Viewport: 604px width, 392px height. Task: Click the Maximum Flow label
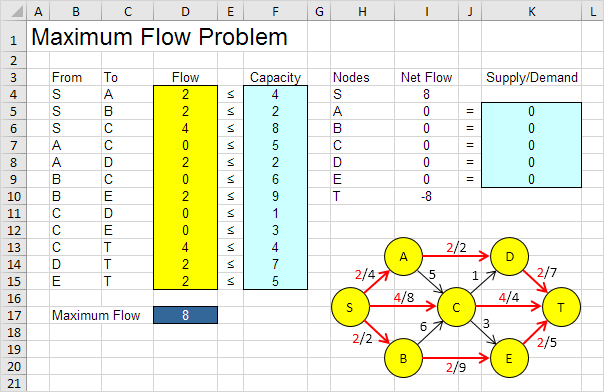(x=96, y=315)
